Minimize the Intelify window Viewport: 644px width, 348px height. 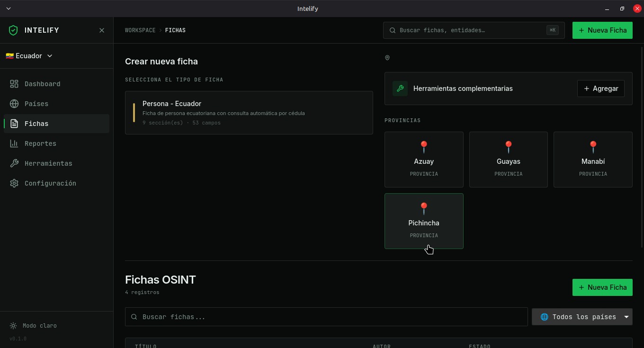(607, 9)
